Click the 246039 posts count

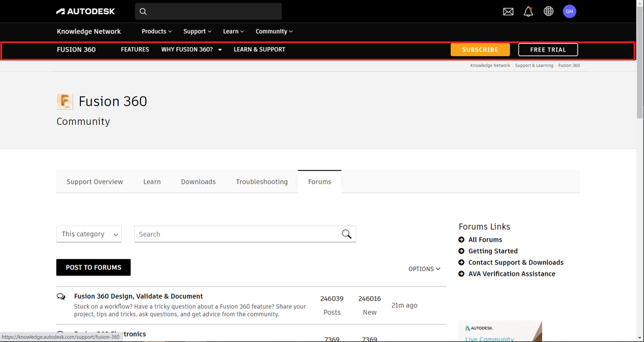(x=332, y=298)
